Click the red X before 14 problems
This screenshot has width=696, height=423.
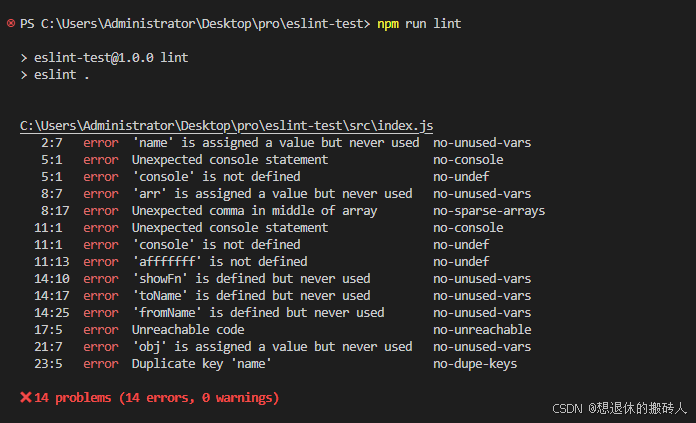click(x=26, y=397)
